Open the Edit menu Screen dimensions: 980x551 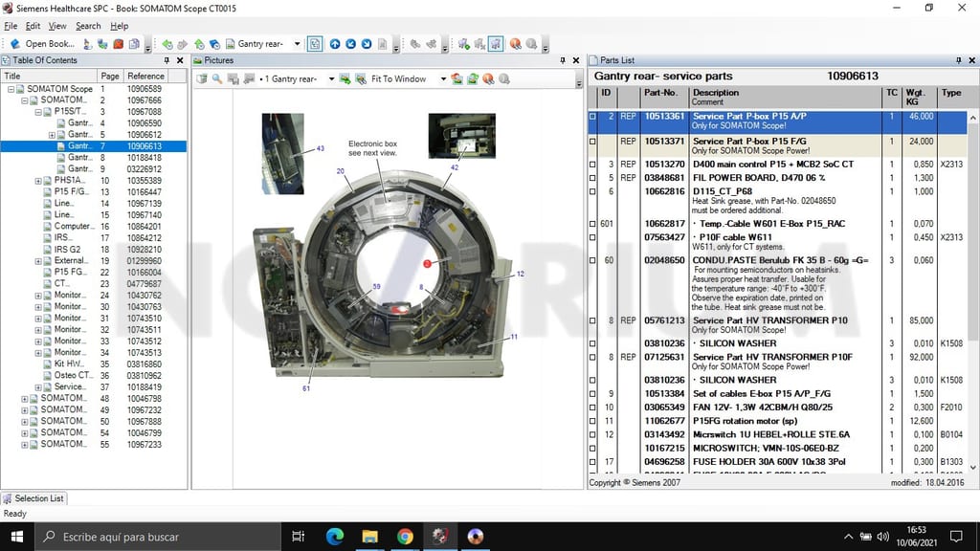point(33,26)
